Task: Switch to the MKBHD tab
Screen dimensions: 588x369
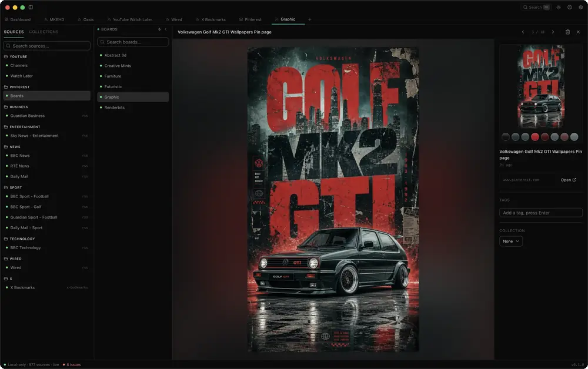Action: 54,19
